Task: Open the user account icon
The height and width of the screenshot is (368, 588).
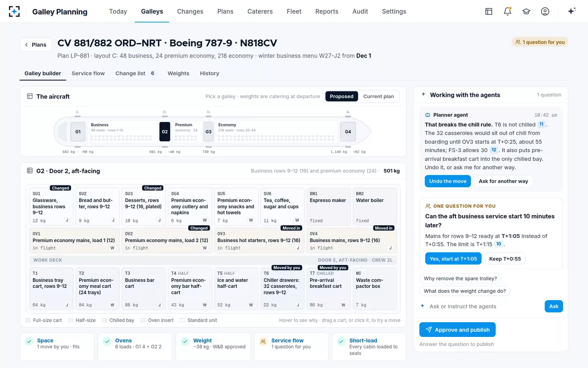Action: tap(545, 11)
